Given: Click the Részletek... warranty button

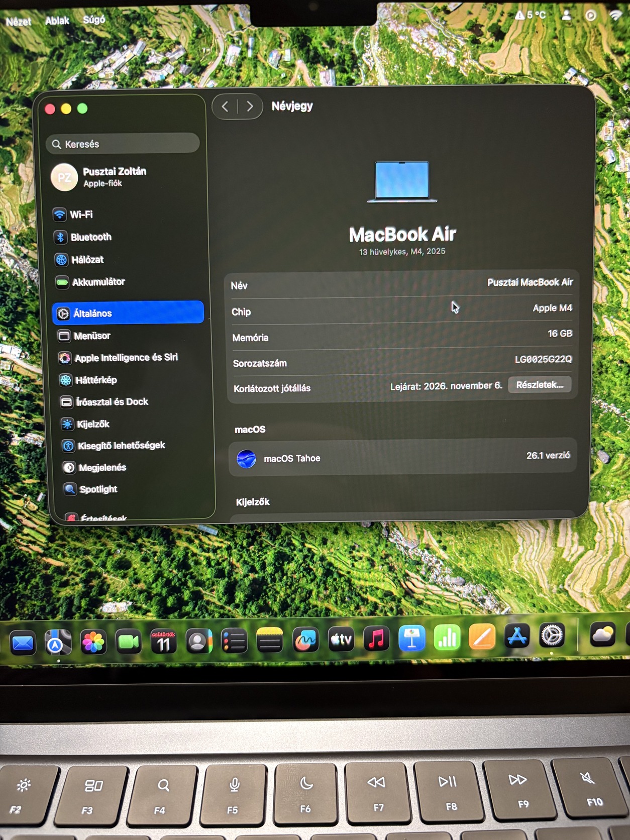Looking at the screenshot, I should [x=540, y=385].
